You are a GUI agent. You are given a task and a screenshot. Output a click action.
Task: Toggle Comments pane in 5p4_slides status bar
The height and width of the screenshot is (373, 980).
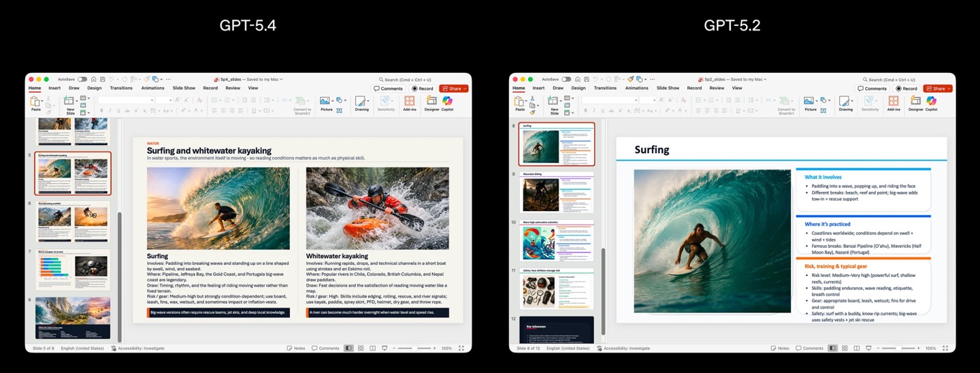tap(325, 348)
